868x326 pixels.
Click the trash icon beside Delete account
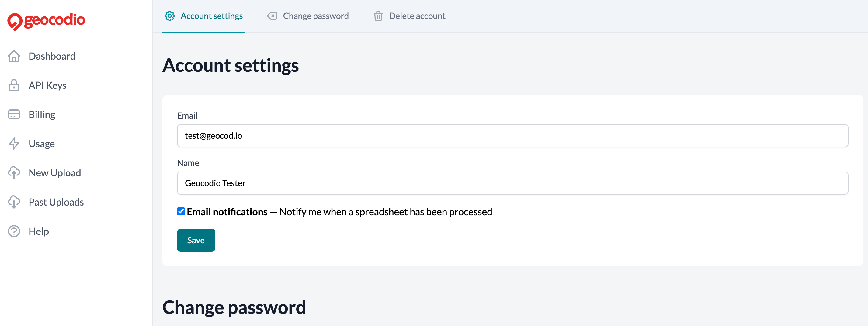point(378,16)
